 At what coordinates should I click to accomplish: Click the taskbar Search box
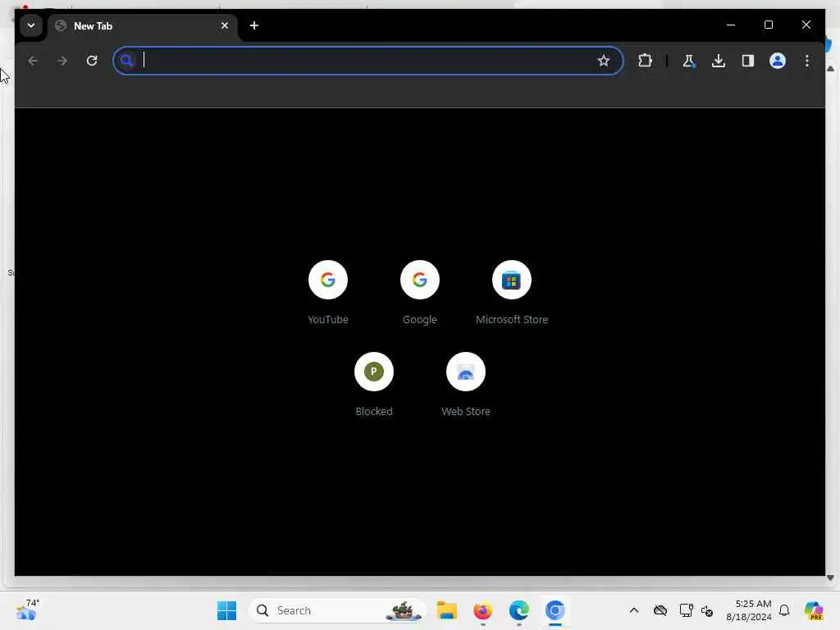(337, 610)
